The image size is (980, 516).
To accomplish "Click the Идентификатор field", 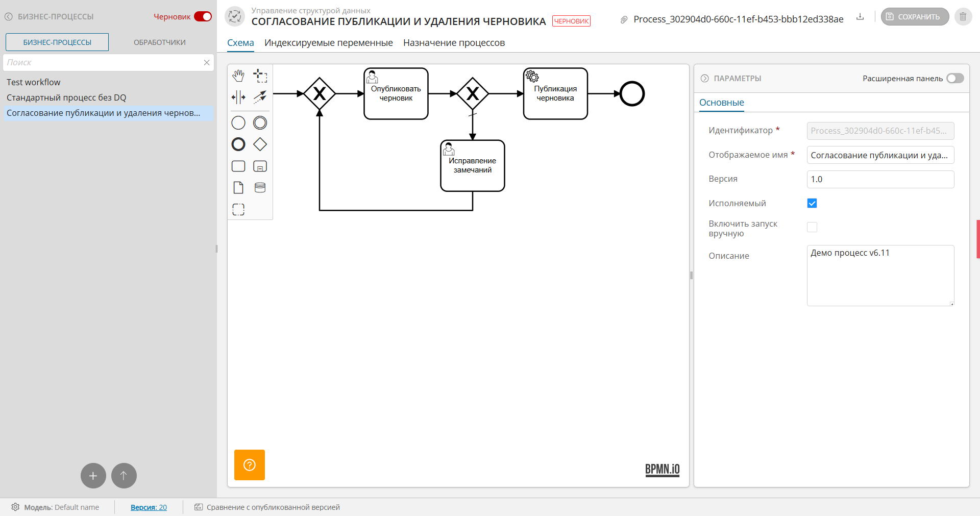I will click(880, 131).
